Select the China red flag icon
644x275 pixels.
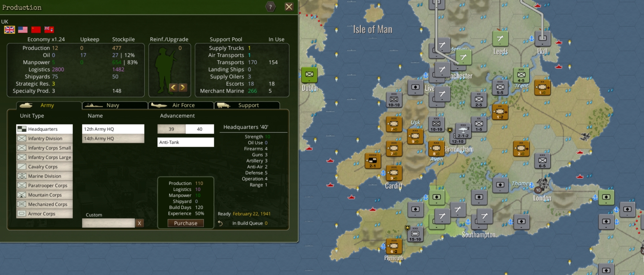click(36, 30)
